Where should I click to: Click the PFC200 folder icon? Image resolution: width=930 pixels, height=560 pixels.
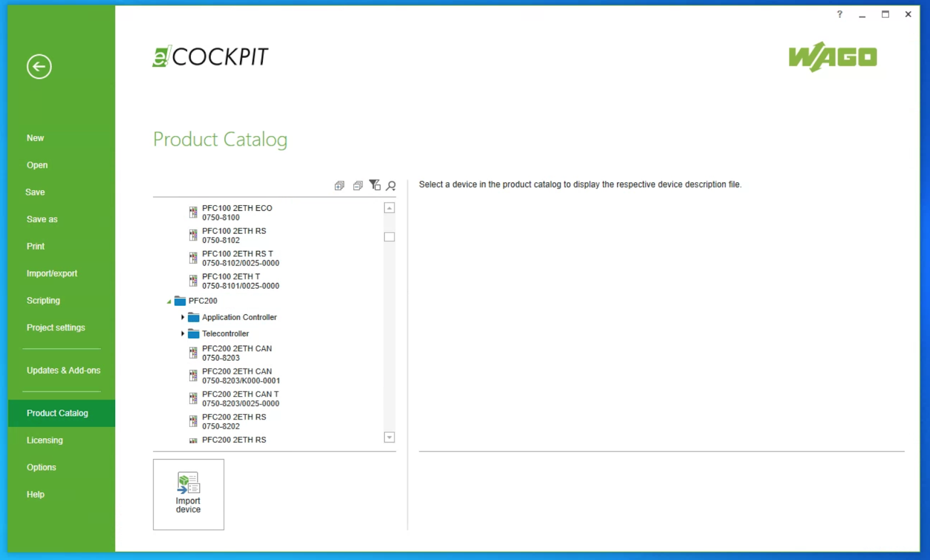tap(180, 301)
